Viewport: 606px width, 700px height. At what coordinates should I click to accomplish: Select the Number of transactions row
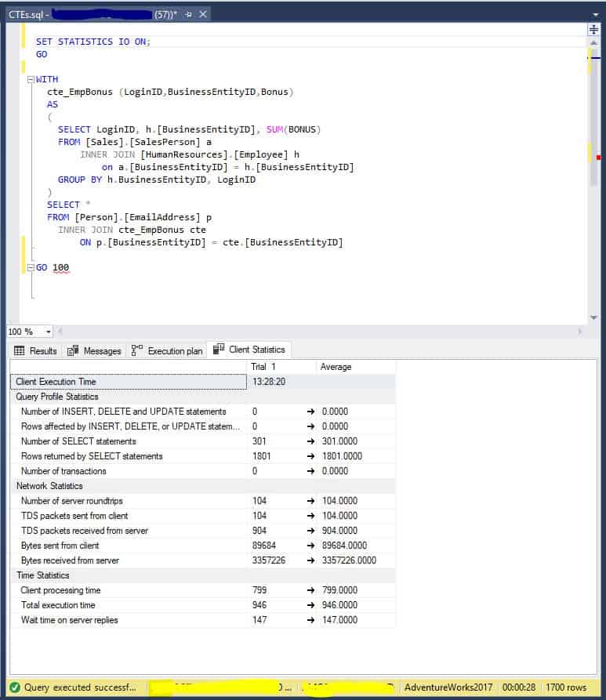coord(203,471)
